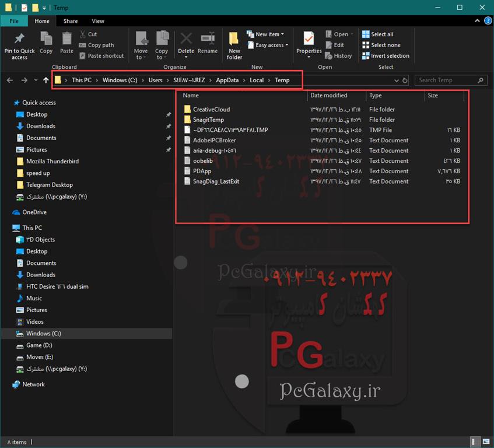Click Select all in the ribbon
The height and width of the screenshot is (448, 494).
[x=378, y=34]
